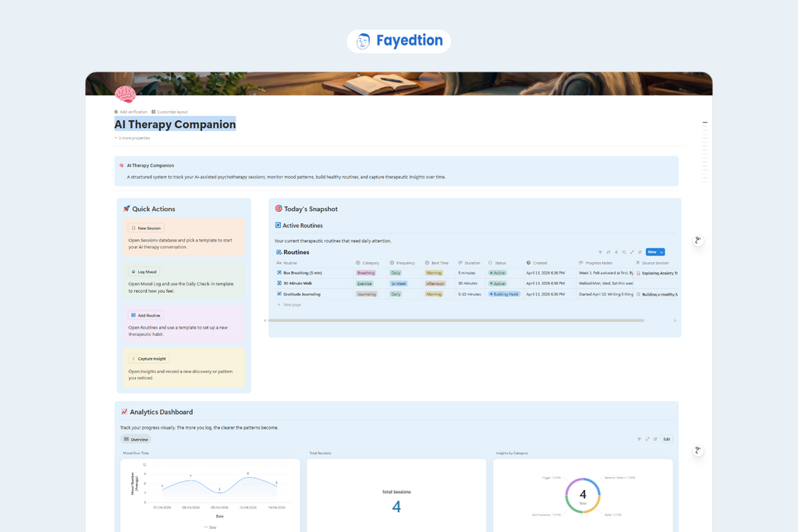This screenshot has height=532, width=798.
Task: Click the Frequency column header
Action: pos(403,263)
